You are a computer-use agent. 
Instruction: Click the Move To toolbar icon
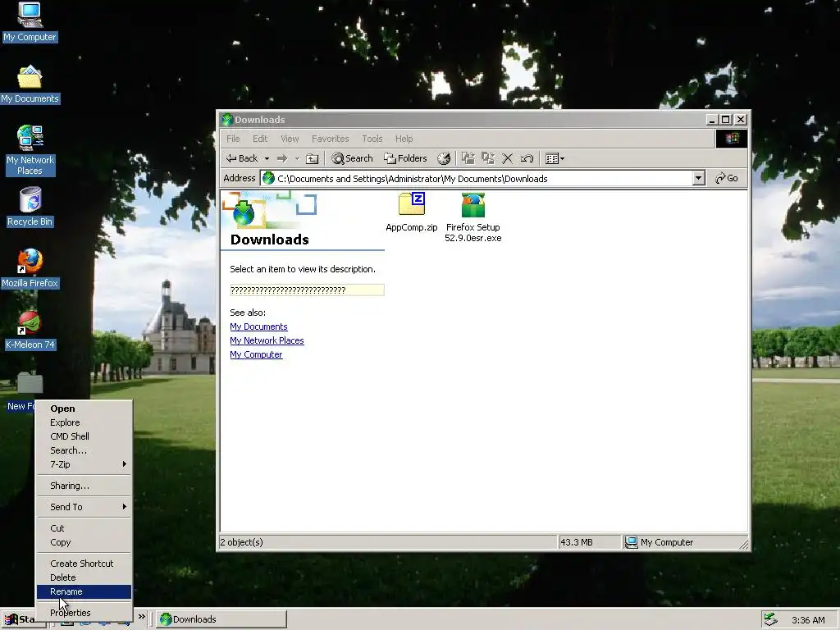[x=468, y=158]
